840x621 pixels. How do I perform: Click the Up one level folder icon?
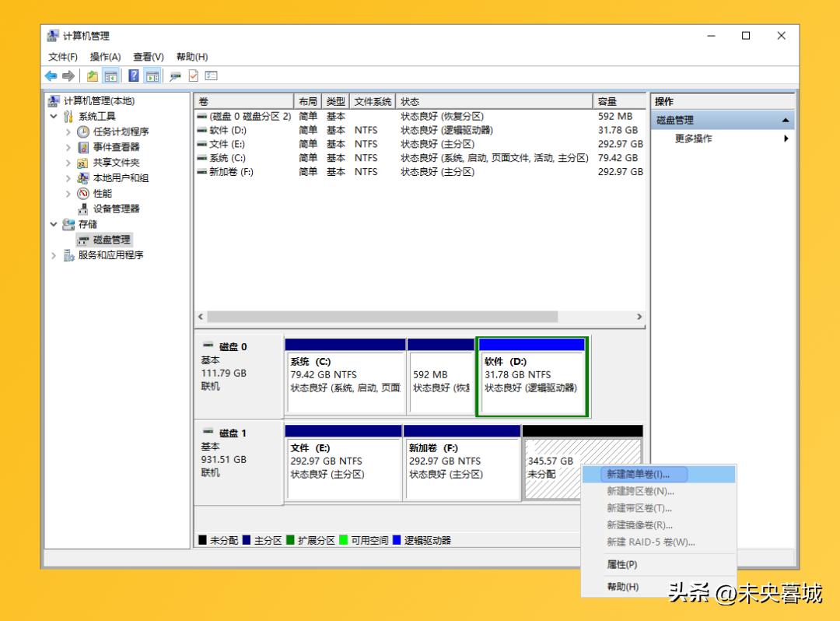pyautogui.click(x=93, y=75)
